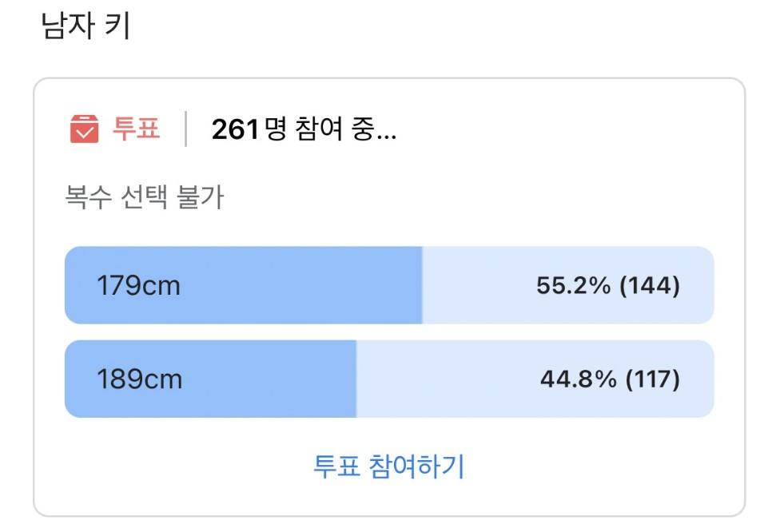Click the 남자 키 post title
Screen dimensions: 776x532
[x=86, y=26]
